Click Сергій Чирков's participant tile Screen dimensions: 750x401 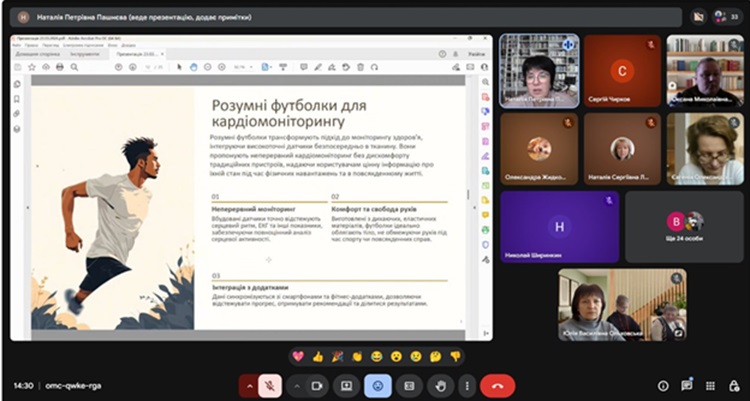point(621,71)
